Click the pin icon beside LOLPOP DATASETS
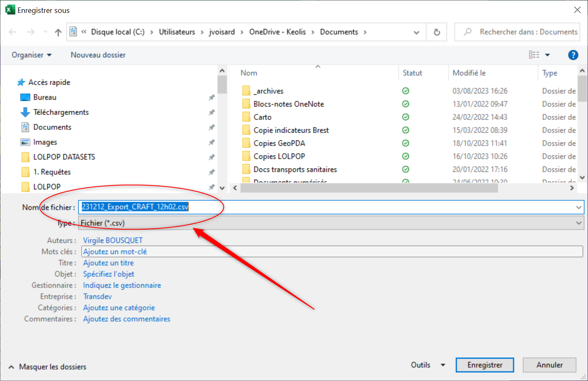Viewport: 588px width, 381px height. point(211,157)
